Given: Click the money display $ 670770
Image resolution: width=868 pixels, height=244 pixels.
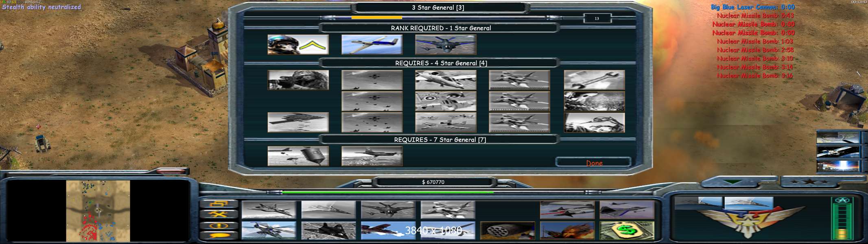Looking at the screenshot, I should pos(433,182).
